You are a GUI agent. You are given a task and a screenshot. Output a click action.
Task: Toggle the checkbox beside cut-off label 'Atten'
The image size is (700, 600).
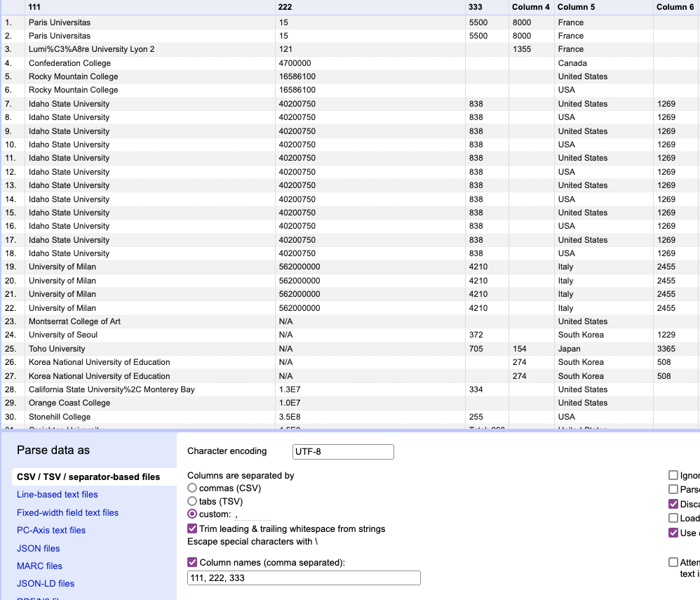pyautogui.click(x=673, y=562)
